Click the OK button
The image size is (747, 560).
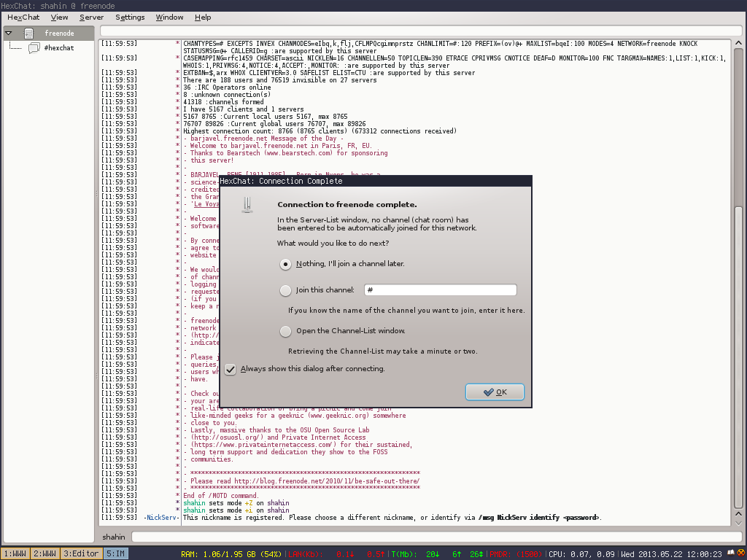[495, 392]
